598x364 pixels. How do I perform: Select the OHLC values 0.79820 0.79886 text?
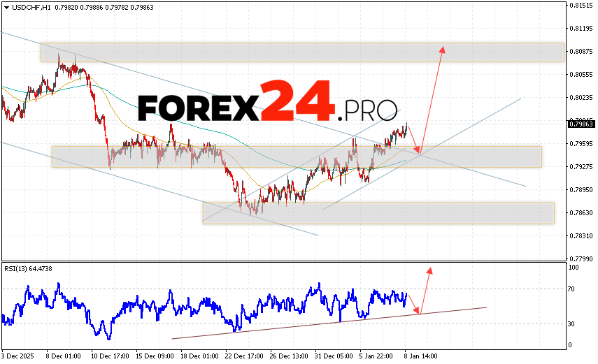coord(79,8)
